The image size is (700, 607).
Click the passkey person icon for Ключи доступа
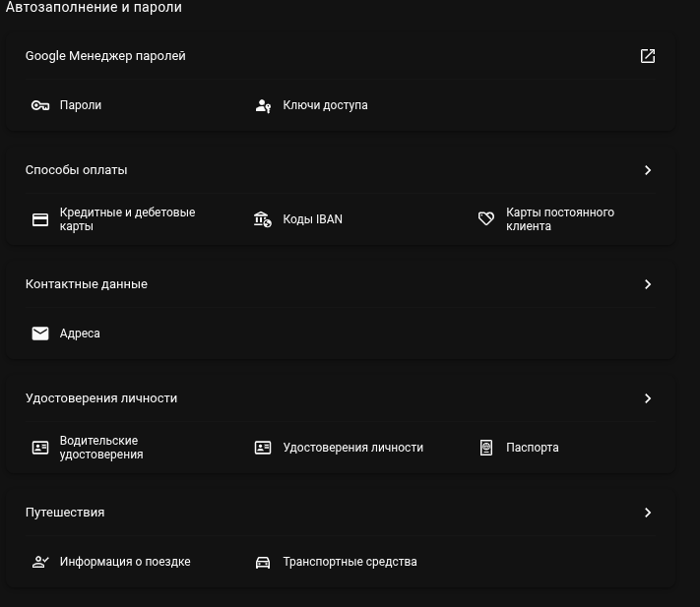[x=263, y=105]
